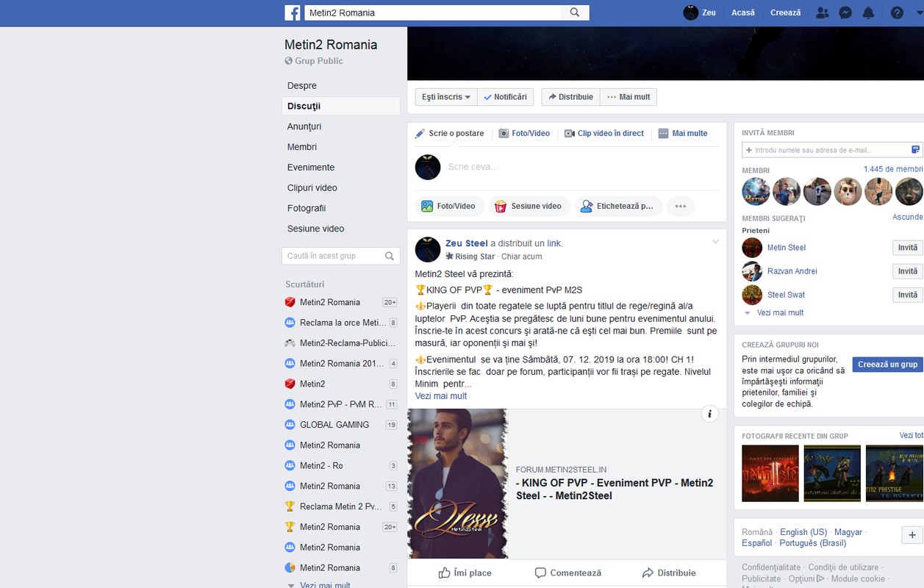Open the Fotografii section

click(x=307, y=208)
